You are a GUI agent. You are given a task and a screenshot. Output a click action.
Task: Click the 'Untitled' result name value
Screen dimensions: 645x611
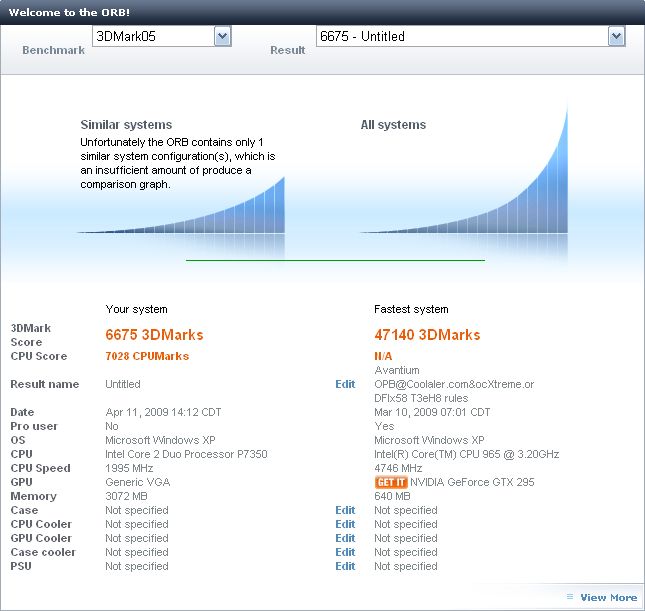tap(123, 384)
